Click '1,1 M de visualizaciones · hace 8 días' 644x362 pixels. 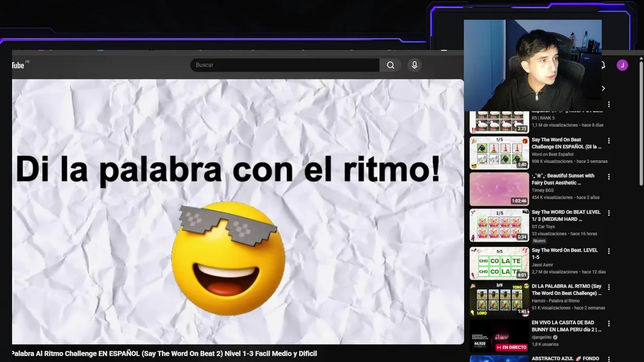click(x=568, y=125)
